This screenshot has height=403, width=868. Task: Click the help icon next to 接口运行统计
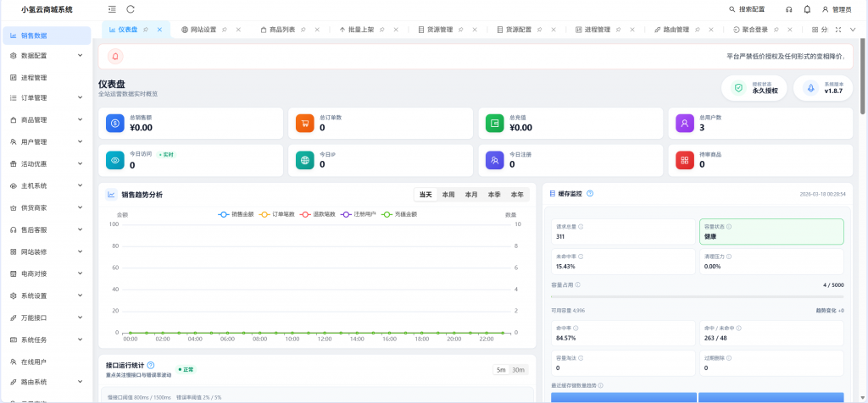tap(150, 365)
